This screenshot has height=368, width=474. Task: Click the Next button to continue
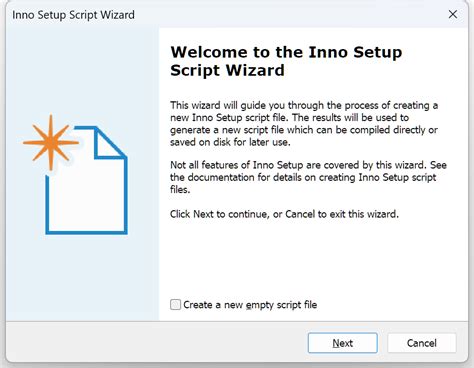pyautogui.click(x=343, y=343)
